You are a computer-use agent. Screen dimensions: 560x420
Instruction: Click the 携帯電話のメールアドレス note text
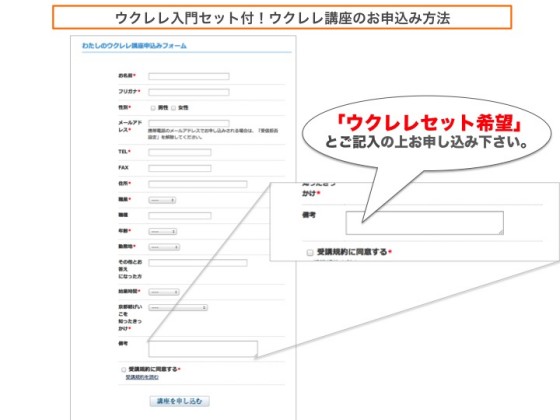[213, 134]
